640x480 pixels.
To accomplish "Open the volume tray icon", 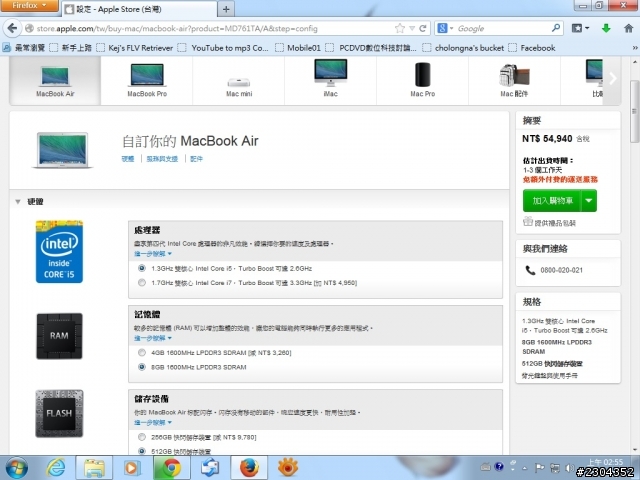I will (571, 468).
